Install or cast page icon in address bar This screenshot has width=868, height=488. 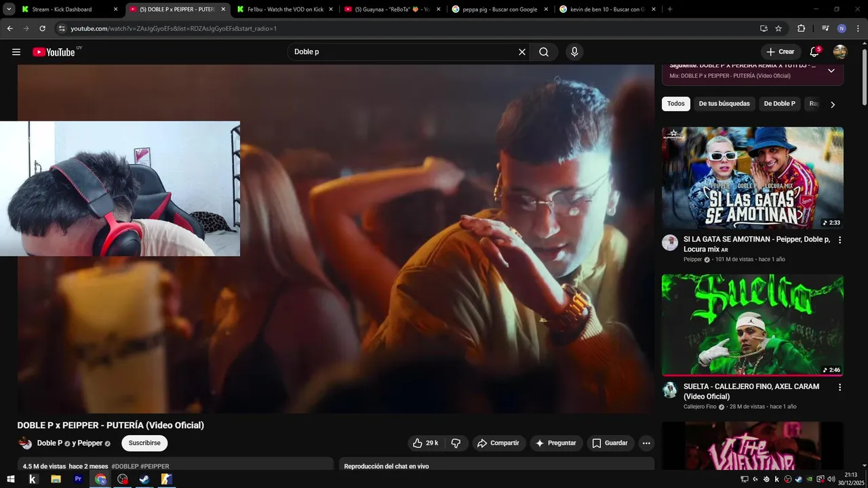[x=764, y=28]
